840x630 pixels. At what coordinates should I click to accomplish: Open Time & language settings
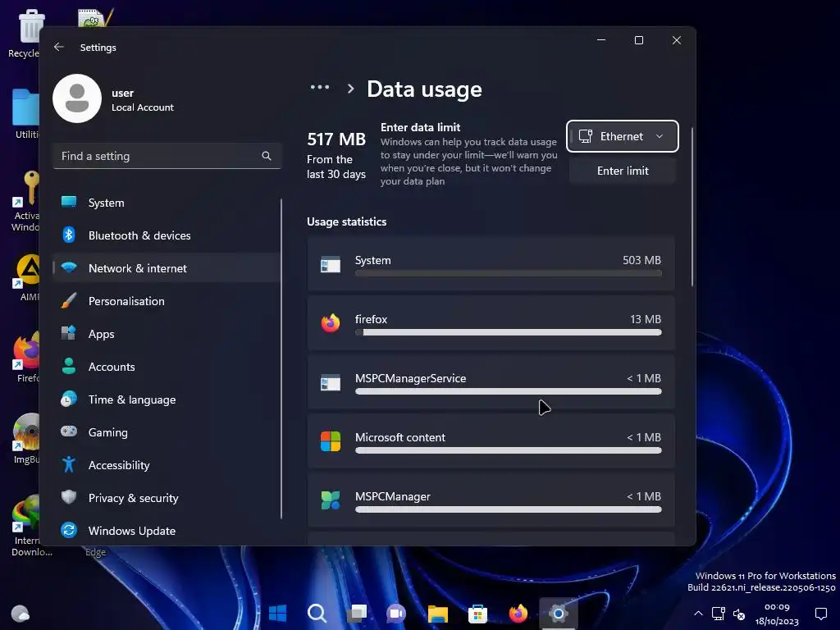pyautogui.click(x=167, y=399)
